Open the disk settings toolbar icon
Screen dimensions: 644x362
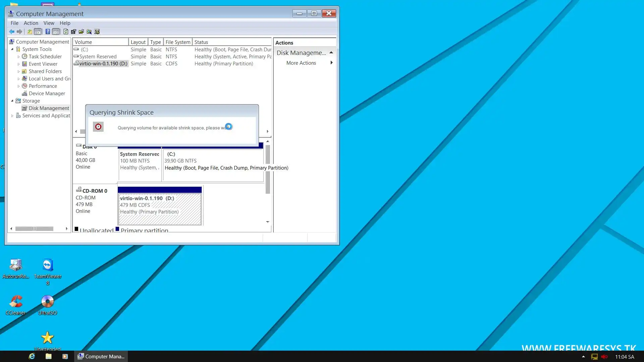point(97,32)
